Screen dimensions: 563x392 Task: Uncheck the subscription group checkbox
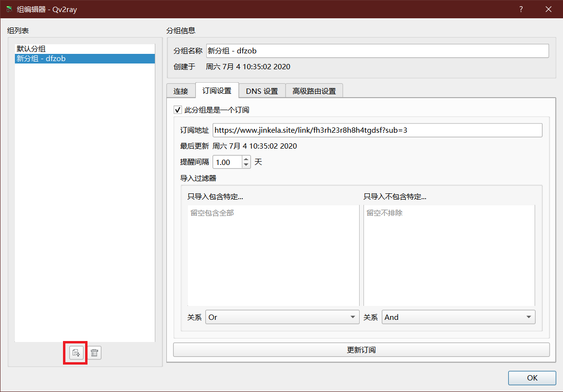pos(178,110)
